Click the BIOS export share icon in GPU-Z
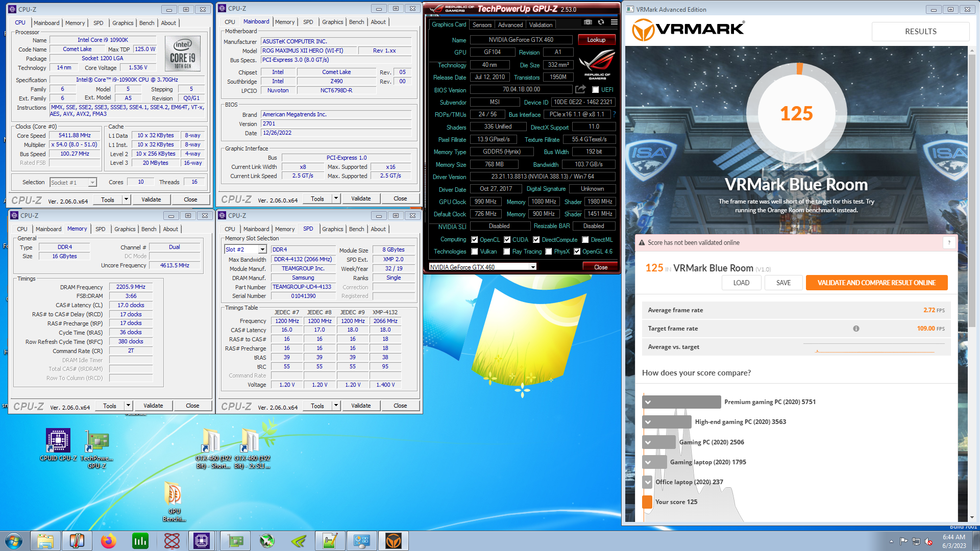This screenshot has height=551, width=980. click(x=580, y=89)
